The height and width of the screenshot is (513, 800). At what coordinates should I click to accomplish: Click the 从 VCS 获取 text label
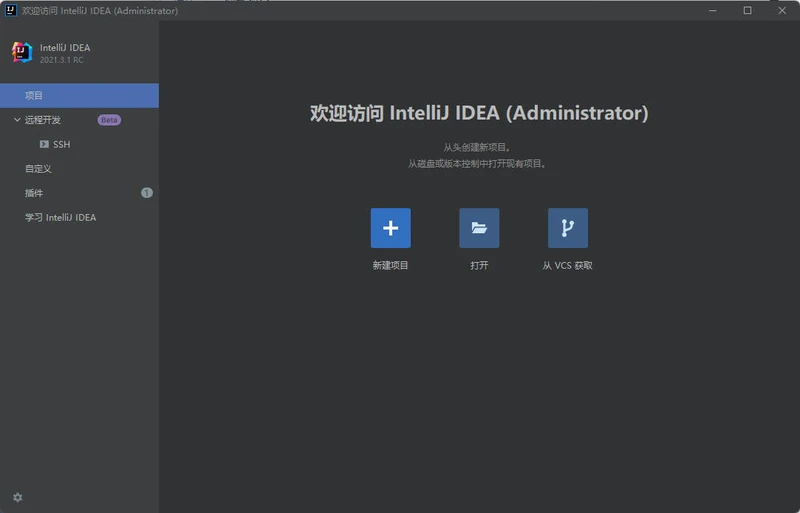(567, 266)
